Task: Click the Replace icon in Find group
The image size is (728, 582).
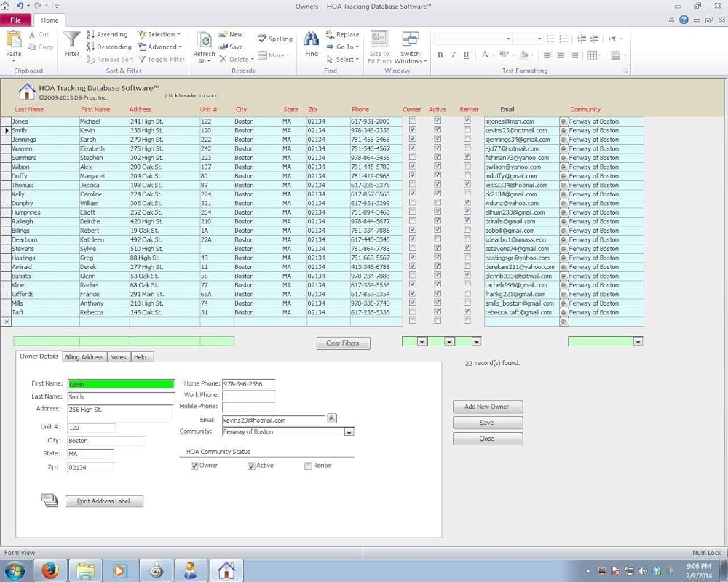Action: (330, 34)
